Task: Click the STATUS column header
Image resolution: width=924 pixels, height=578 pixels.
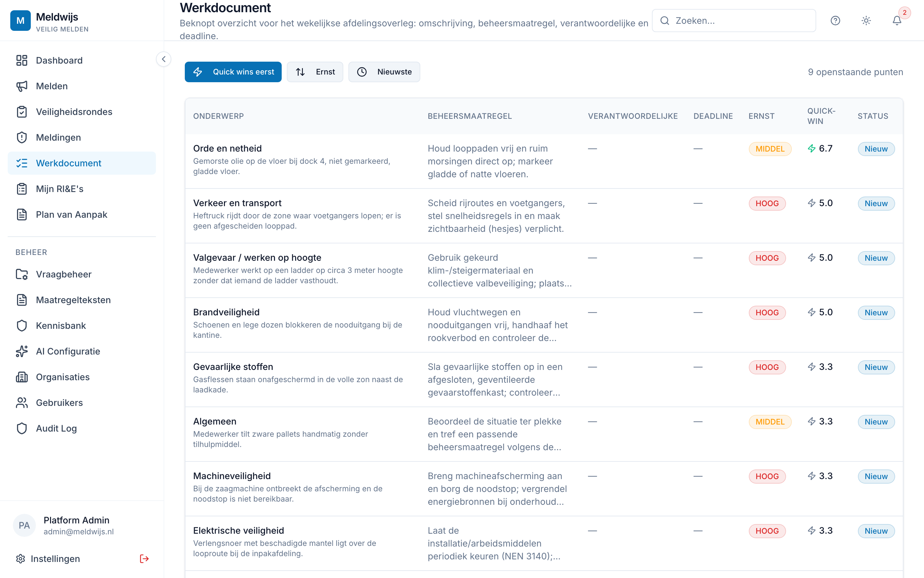Action: tap(873, 116)
